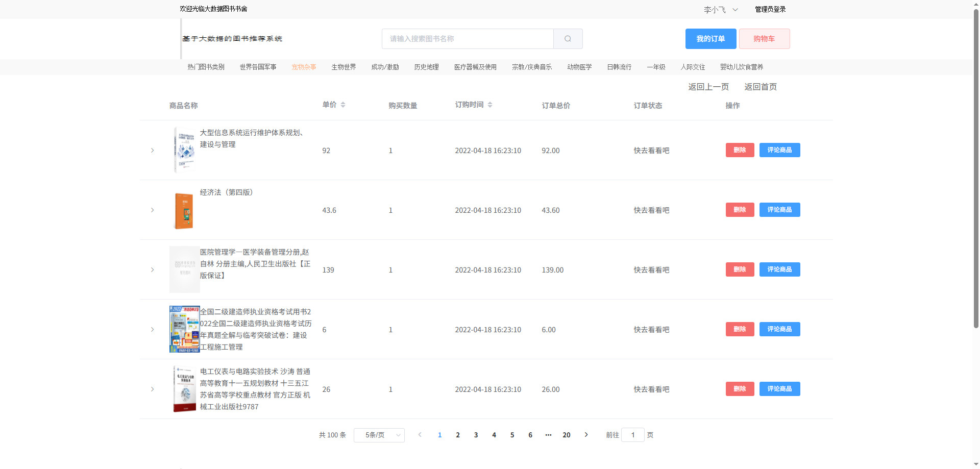Open the 购物车 button
The image size is (980, 469).
tap(764, 39)
